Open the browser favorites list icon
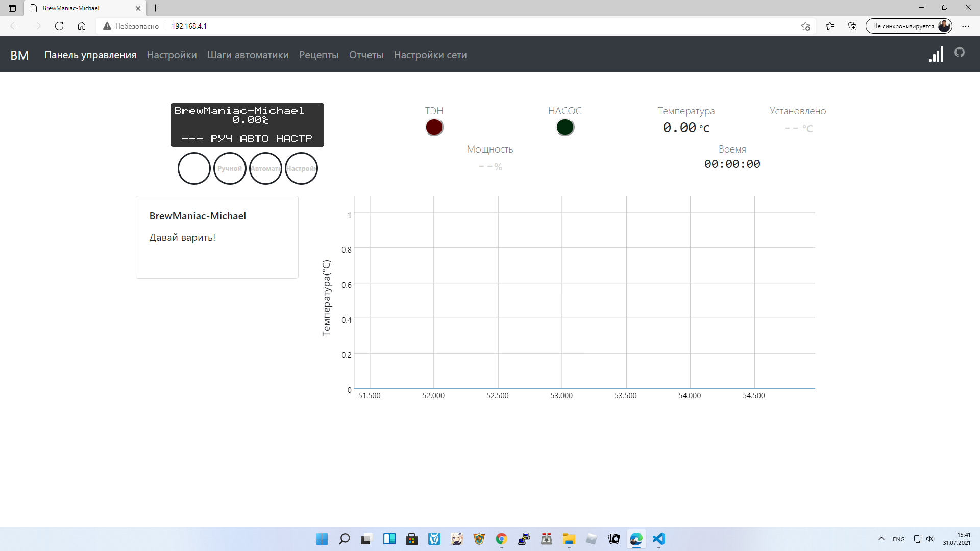Image resolution: width=980 pixels, height=551 pixels. point(830,26)
